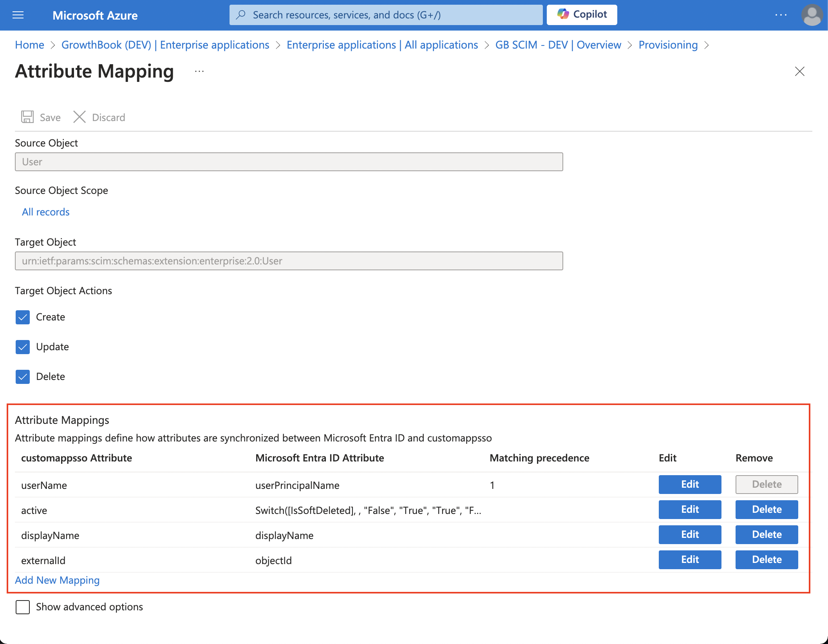Edit the displayName mapping
Screen dimensions: 828x644
tap(690, 535)
